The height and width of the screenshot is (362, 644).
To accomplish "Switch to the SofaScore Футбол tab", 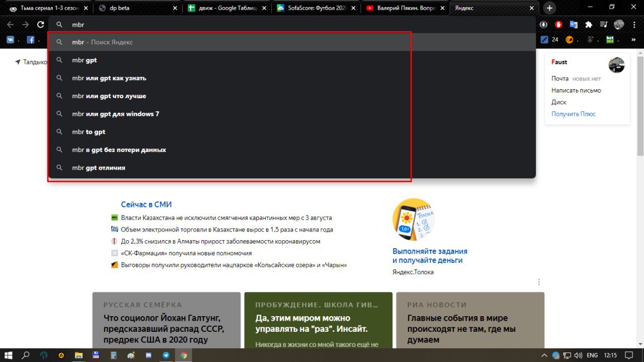I will pyautogui.click(x=317, y=8).
